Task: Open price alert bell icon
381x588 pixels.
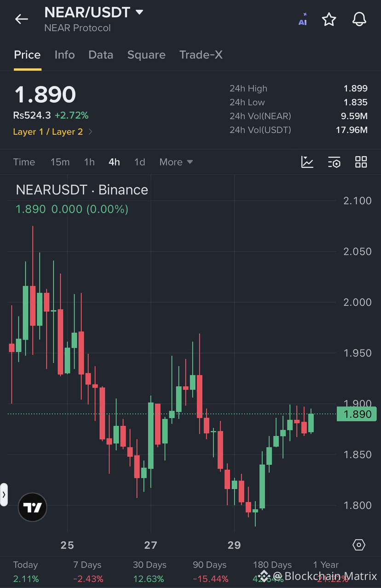Action: (x=359, y=19)
